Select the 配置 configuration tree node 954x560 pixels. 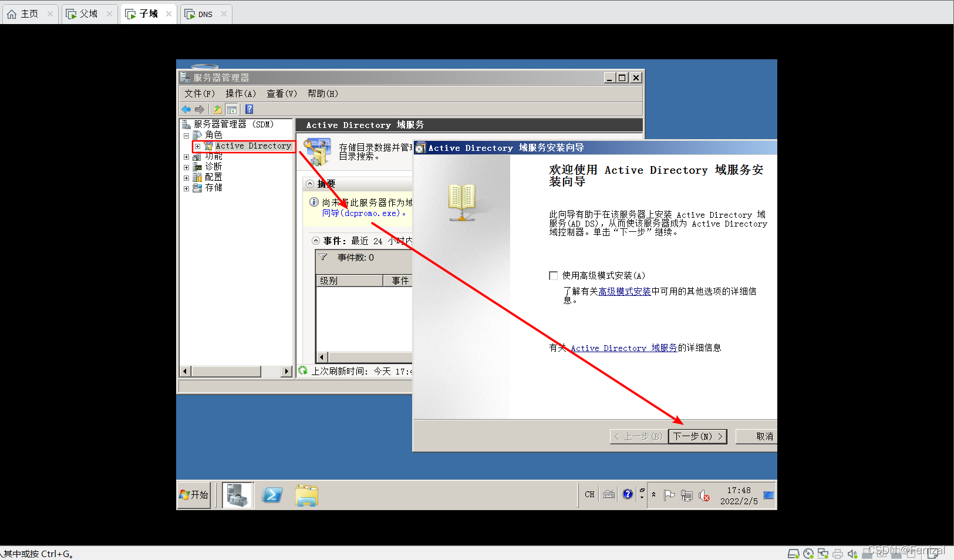click(x=214, y=177)
